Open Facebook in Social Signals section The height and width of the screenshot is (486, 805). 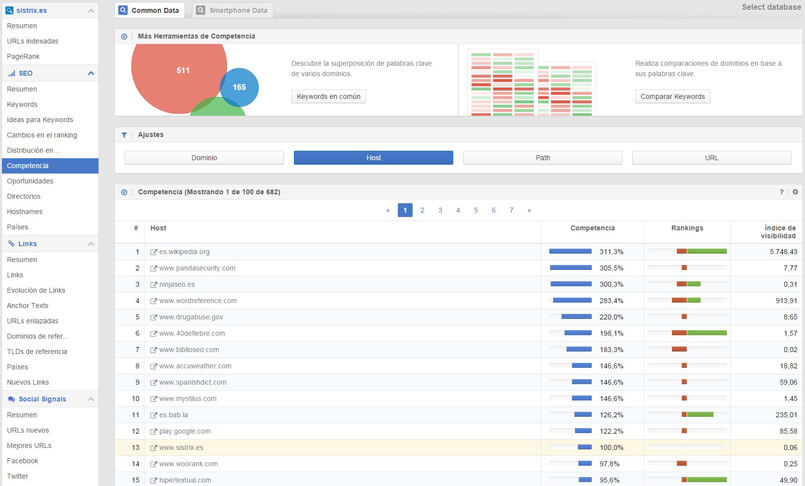click(23, 461)
